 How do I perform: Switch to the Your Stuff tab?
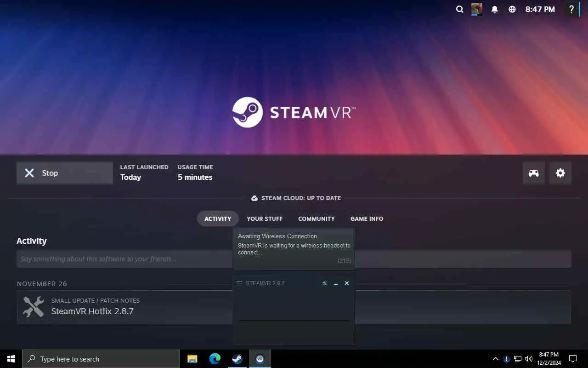point(265,218)
